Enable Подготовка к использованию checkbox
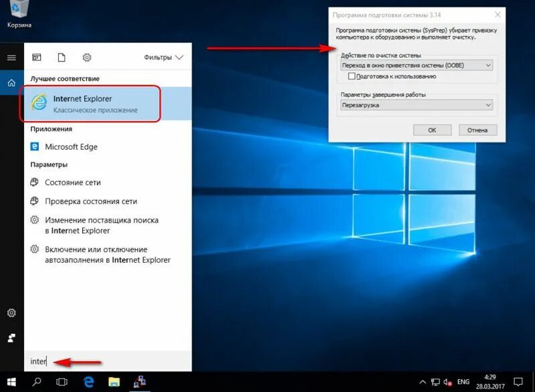Viewport: 535px width, 392px height. pyautogui.click(x=352, y=76)
